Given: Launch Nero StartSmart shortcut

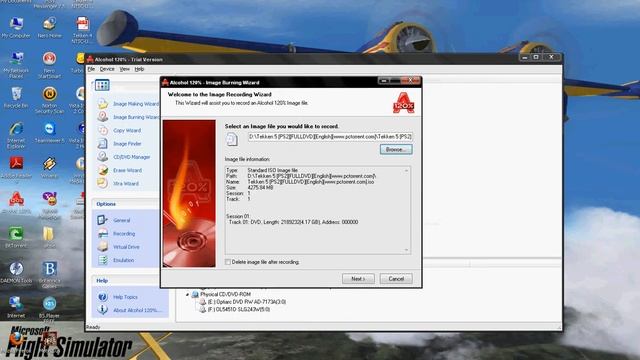Looking at the screenshot, I should 49,65.
